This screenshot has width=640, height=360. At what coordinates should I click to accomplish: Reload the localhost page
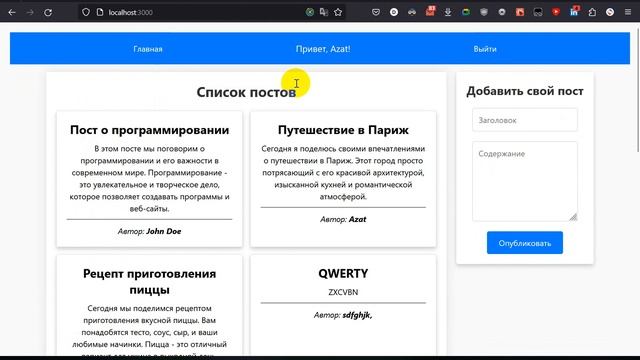[48, 12]
